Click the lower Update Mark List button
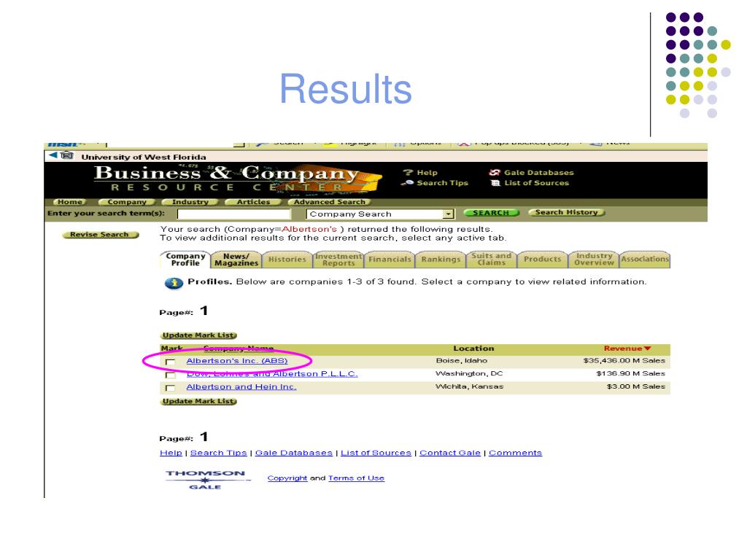 click(x=198, y=402)
